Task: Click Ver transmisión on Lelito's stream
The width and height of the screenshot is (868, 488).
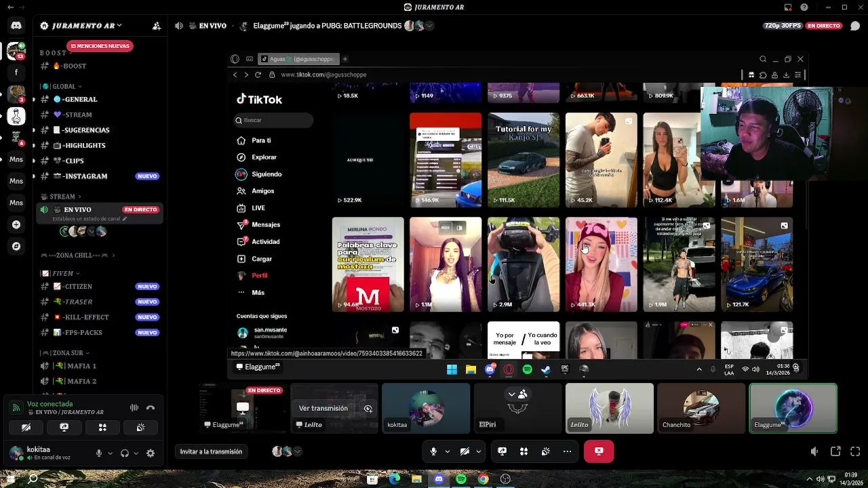Action: (323, 408)
